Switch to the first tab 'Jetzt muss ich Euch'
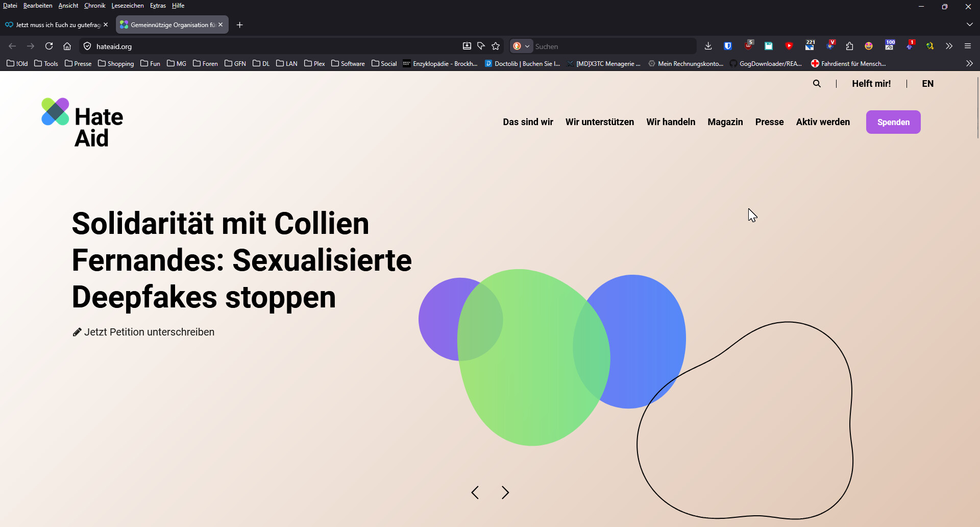Screen dimensions: 980x527 pos(54,25)
